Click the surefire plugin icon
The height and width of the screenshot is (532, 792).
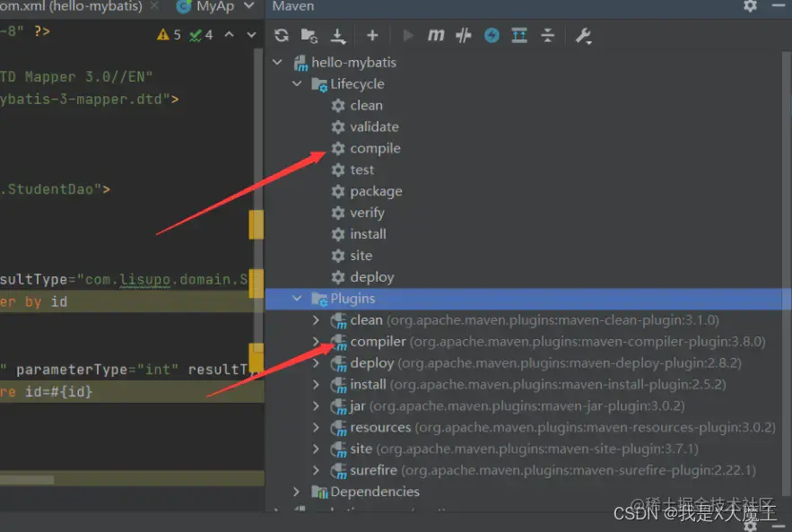pos(338,471)
